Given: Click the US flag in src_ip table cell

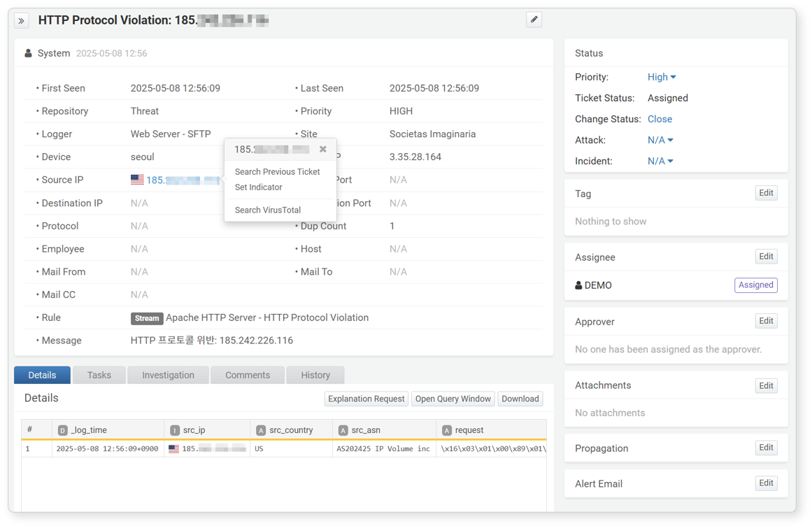Looking at the screenshot, I should 173,449.
